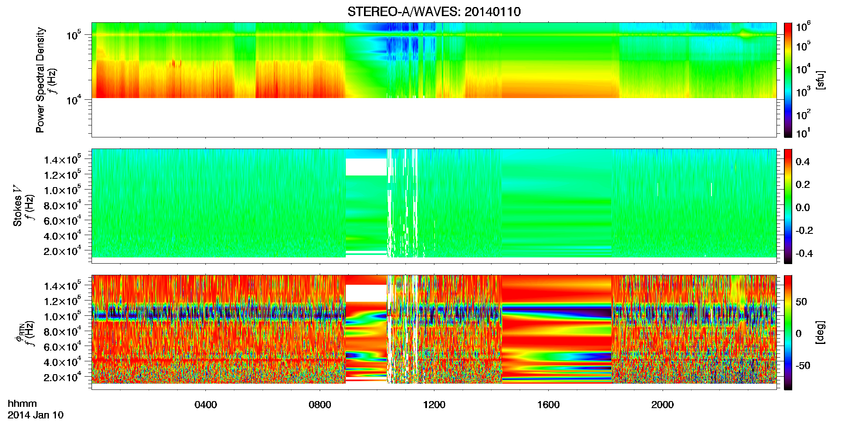Viewport: 868px width, 447px height.
Task: Click the φ RTN spectrogram panel
Action: pos(434,332)
